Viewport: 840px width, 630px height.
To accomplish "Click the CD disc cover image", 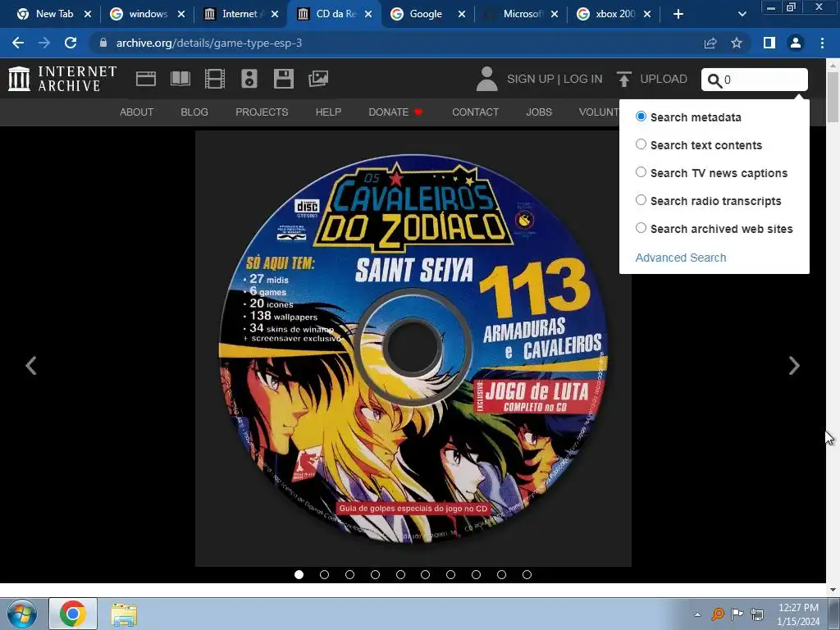I will 413,349.
